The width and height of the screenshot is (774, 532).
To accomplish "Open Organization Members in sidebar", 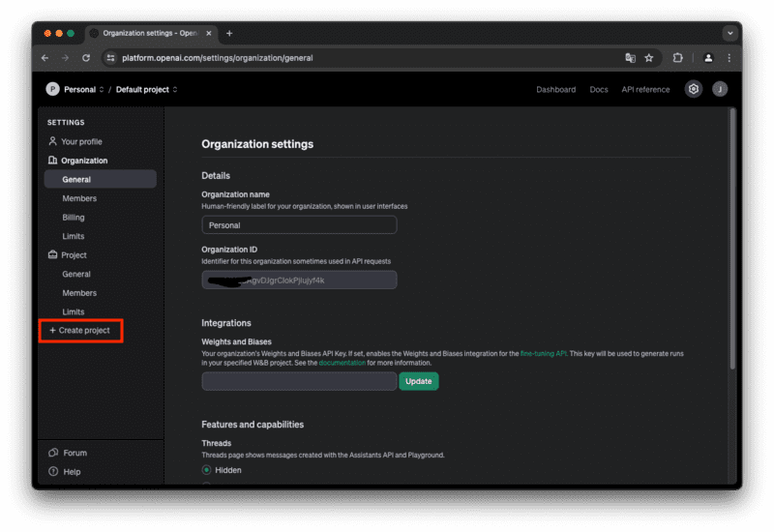I will coord(79,198).
